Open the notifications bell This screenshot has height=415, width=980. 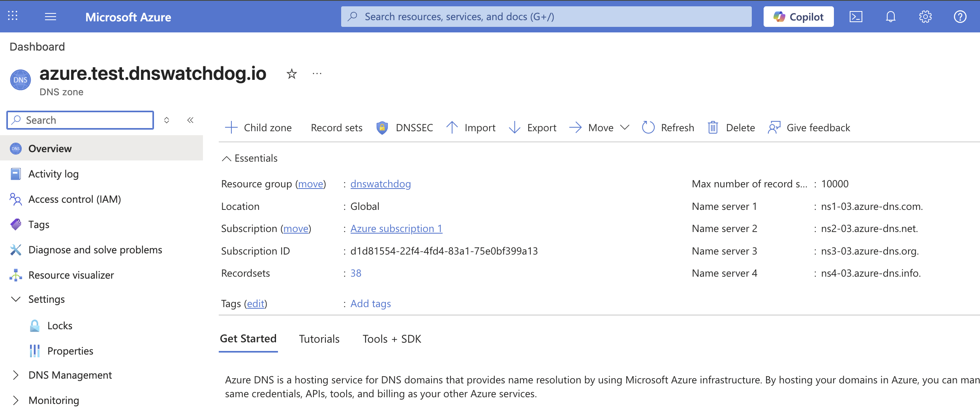point(890,17)
